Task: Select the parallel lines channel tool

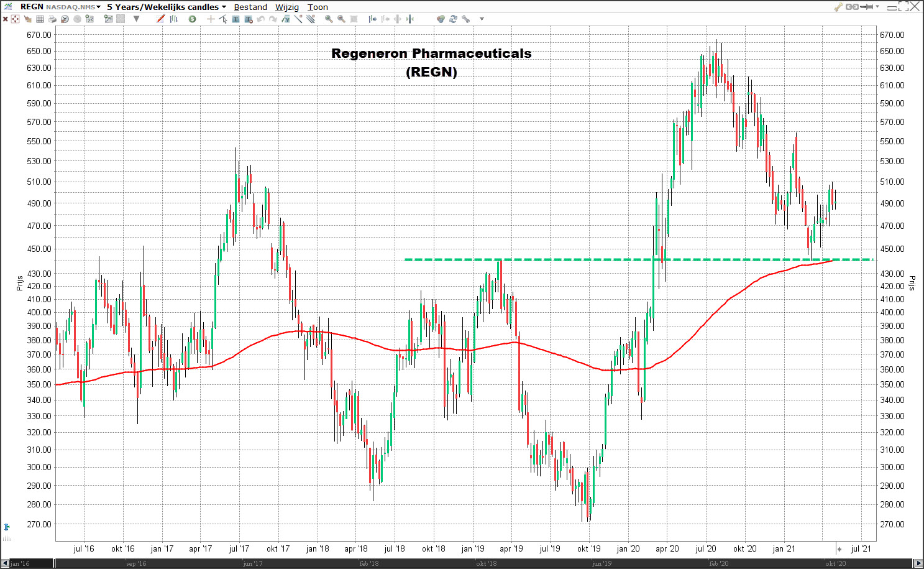Action: pos(310,19)
